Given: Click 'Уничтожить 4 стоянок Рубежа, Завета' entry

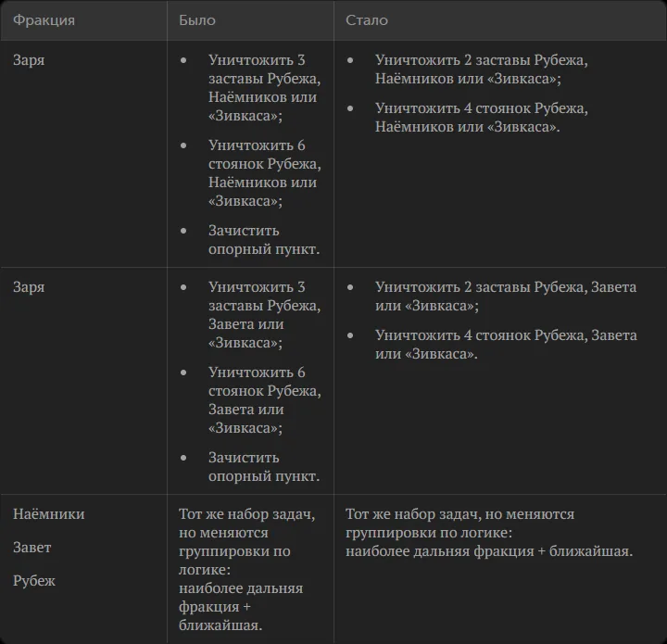Looking at the screenshot, I should [506, 345].
